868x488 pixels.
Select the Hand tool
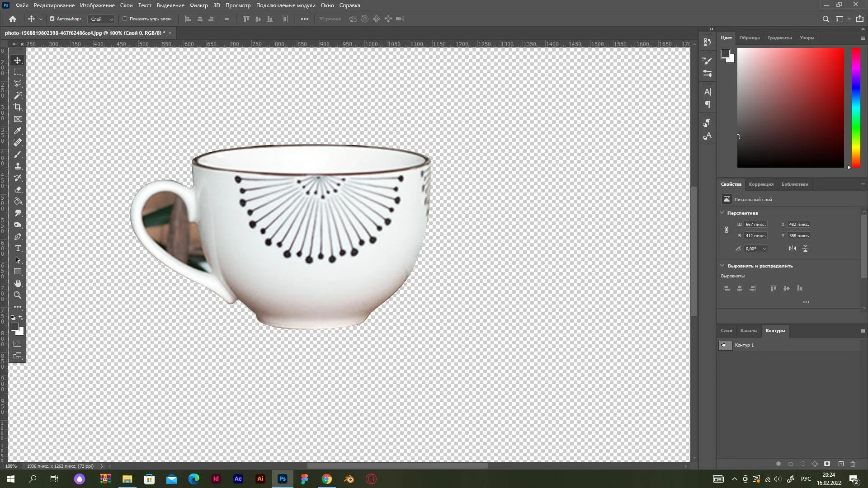coord(18,283)
